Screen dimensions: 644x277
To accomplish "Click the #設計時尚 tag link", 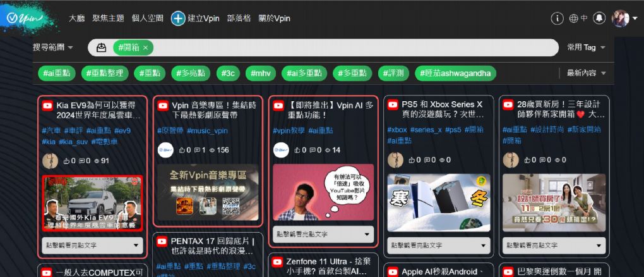I will [547, 130].
